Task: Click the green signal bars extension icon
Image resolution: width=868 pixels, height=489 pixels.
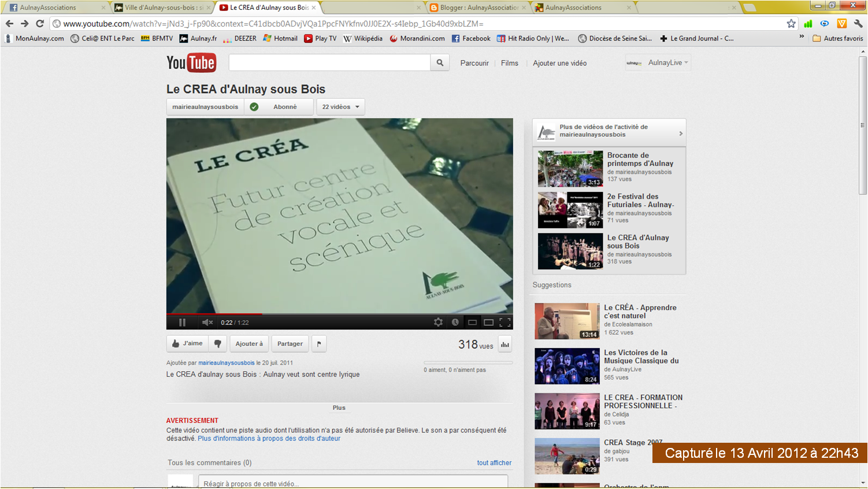Action: 808,24
